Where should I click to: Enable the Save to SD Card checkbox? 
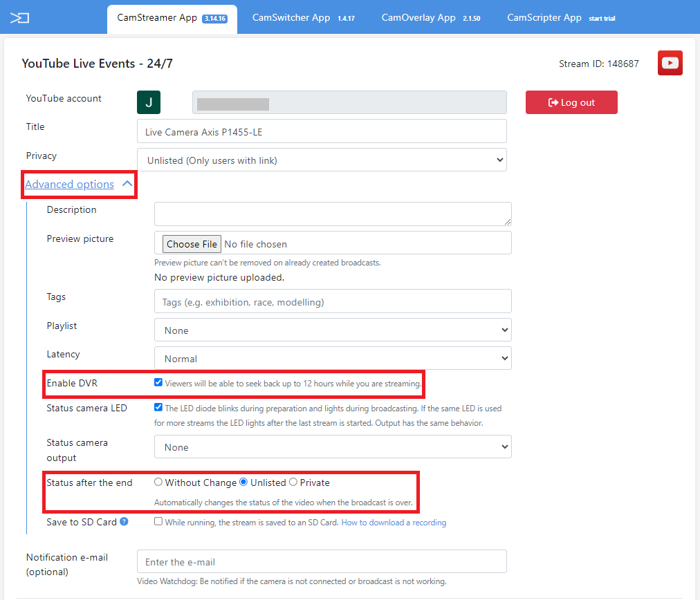pos(158,521)
